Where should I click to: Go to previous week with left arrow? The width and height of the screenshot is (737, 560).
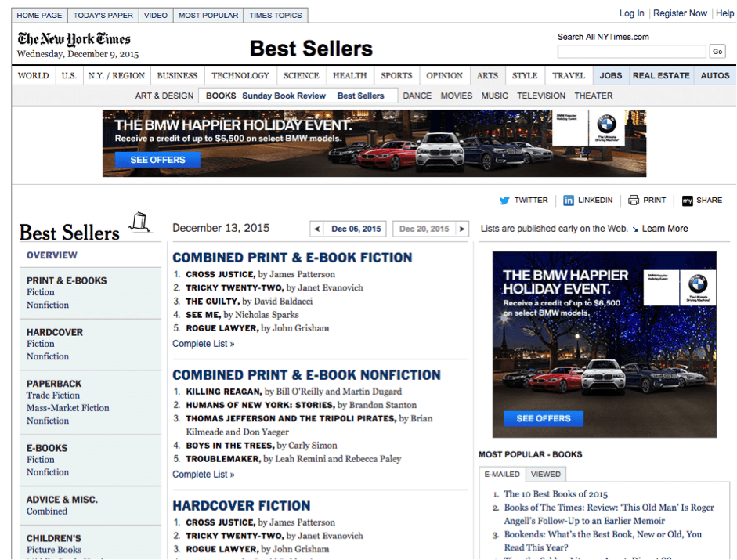[316, 229]
